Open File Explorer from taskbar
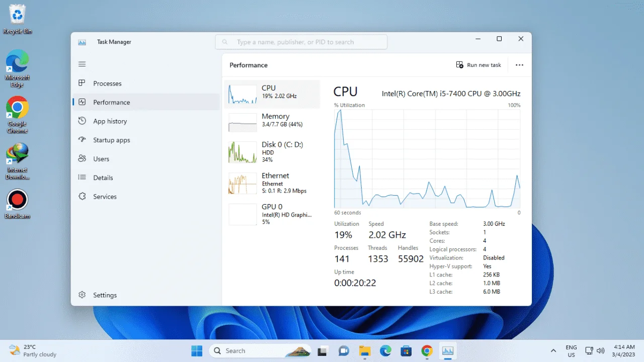This screenshot has width=644, height=362. (365, 350)
